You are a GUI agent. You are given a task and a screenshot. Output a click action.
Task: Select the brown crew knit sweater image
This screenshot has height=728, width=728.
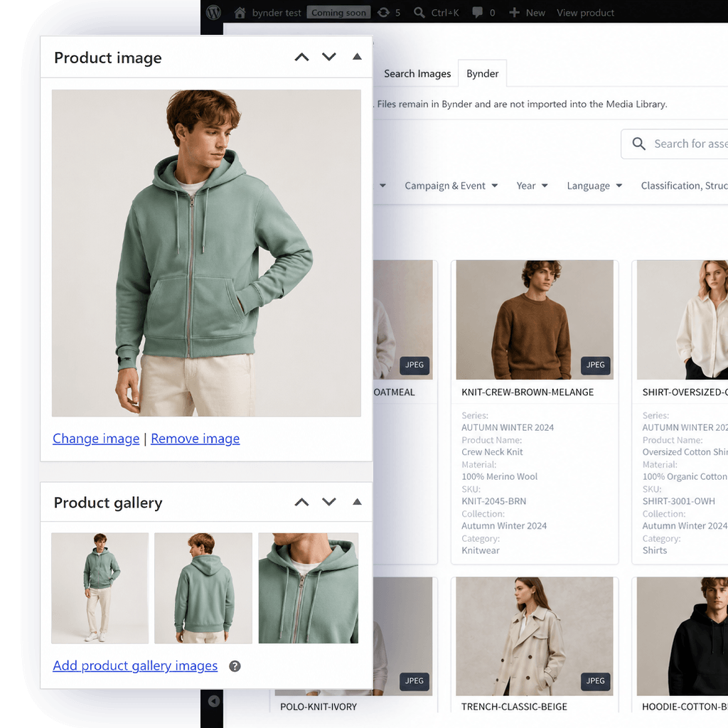pos(535,320)
